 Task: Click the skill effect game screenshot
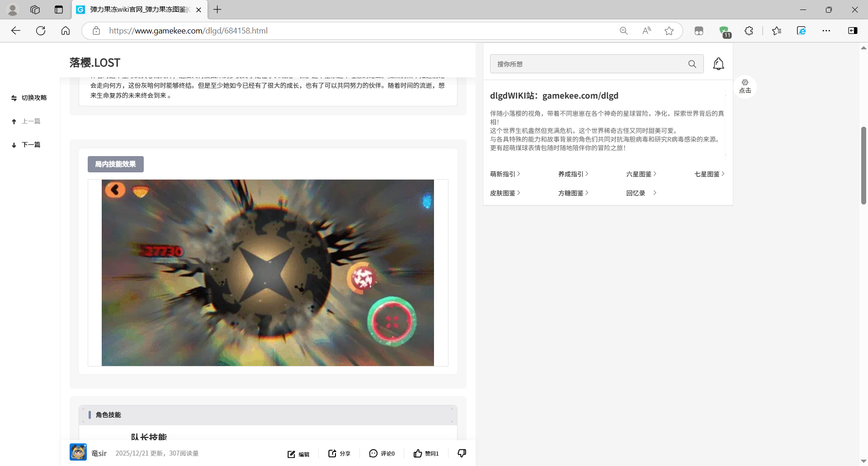click(268, 273)
